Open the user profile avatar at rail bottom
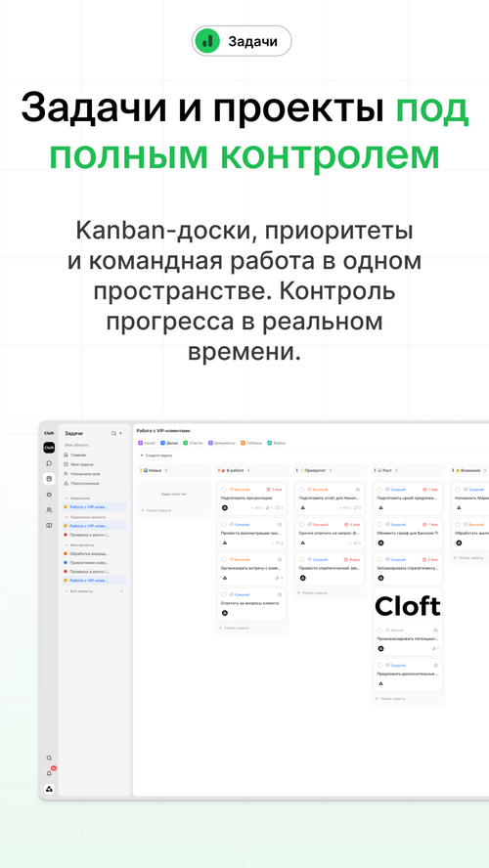The width and height of the screenshot is (489, 868). (49, 789)
